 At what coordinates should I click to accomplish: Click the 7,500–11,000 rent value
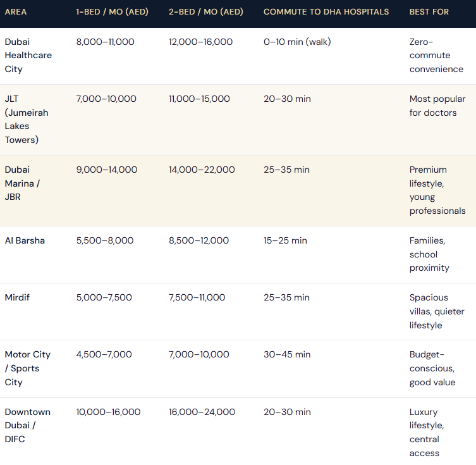[197, 297]
